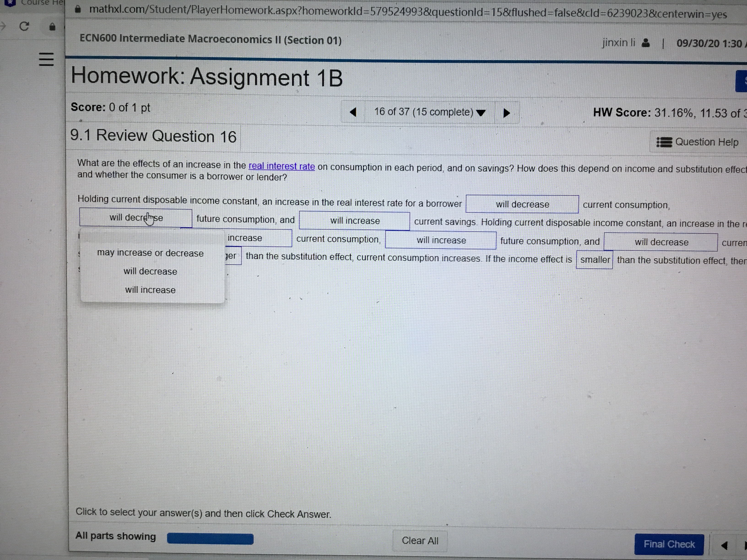The height and width of the screenshot is (560, 747).
Task: Select 'will increase' option in open list
Action: 150,290
